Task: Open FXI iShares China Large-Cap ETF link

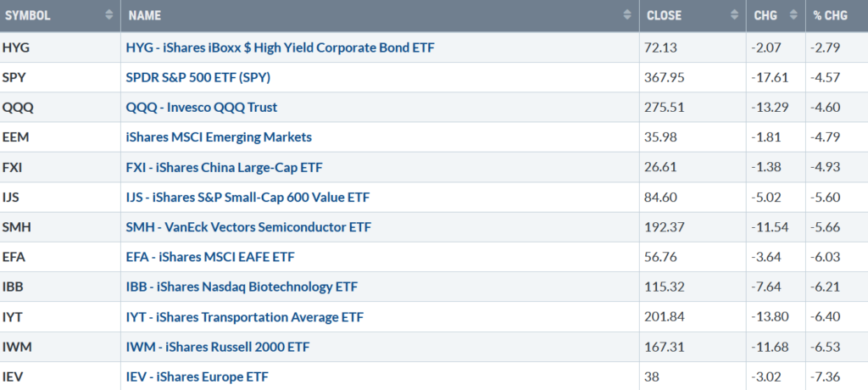Action: pyautogui.click(x=224, y=167)
